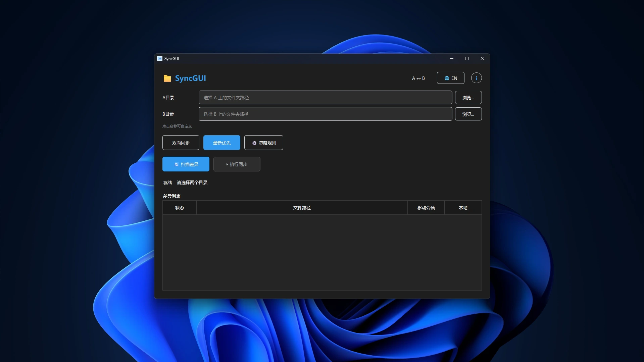Image resolution: width=644 pixels, height=362 pixels.
Task: Maximize the SyncGUI window
Action: [x=467, y=58]
